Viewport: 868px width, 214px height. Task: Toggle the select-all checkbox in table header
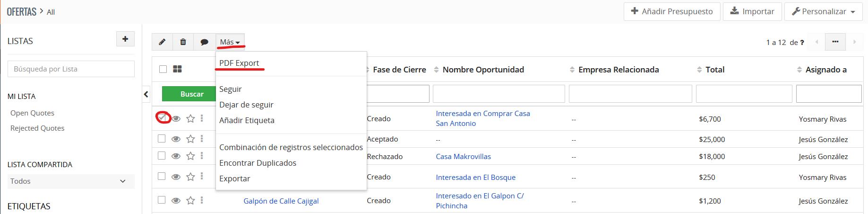163,69
